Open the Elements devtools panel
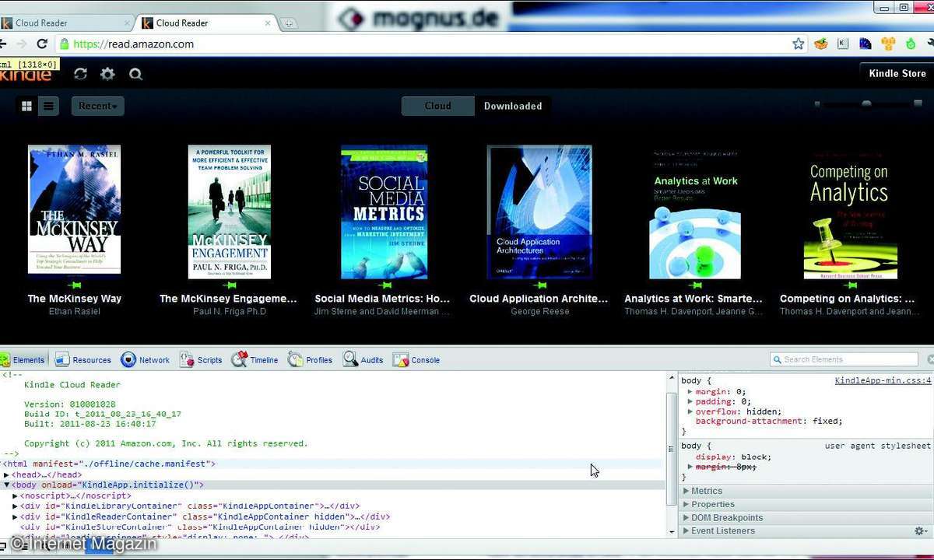This screenshot has width=934, height=560. tap(22, 360)
